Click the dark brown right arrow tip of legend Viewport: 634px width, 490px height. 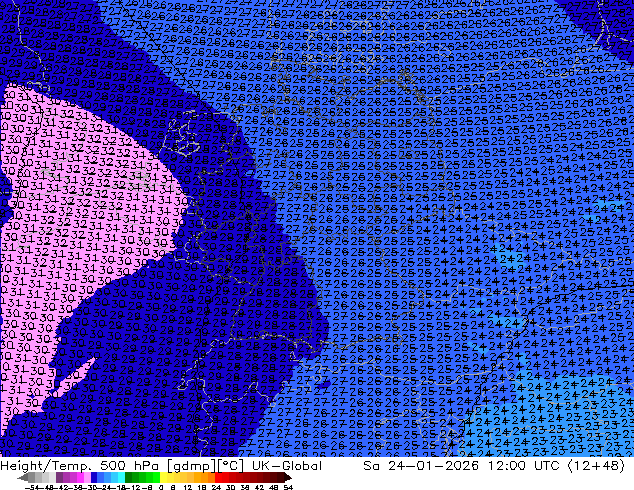point(288,478)
